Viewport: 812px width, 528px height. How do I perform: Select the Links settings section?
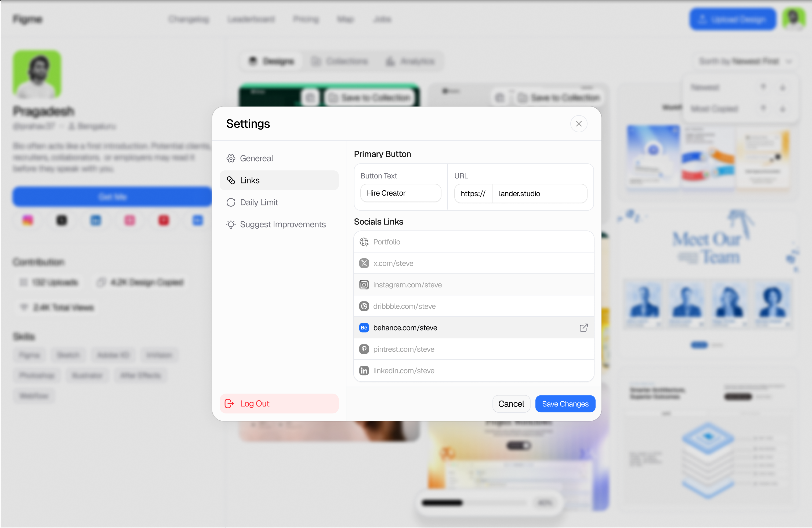[x=279, y=180]
